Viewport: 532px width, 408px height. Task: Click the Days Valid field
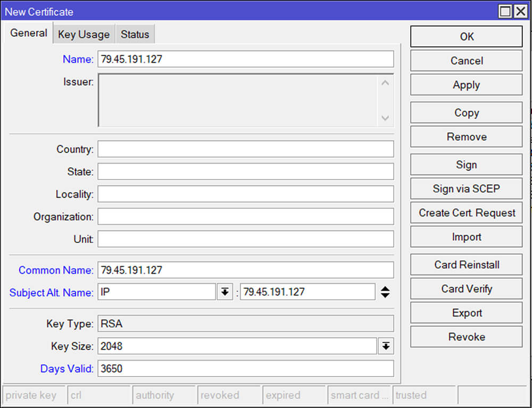246,369
